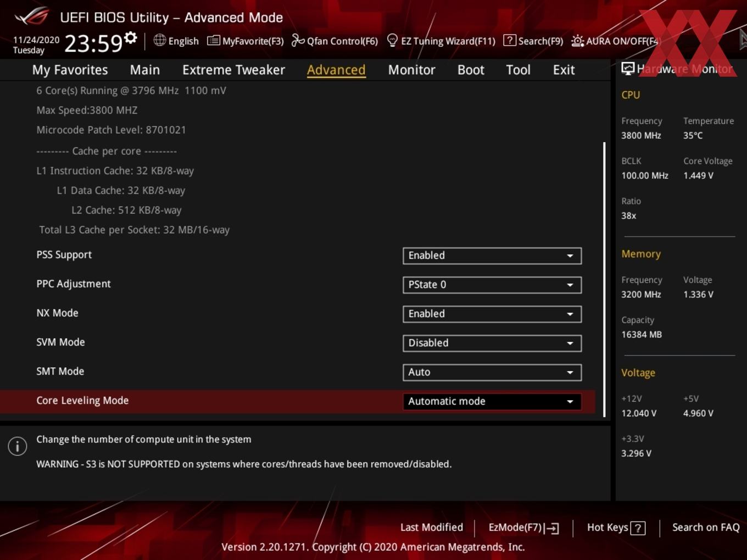Open the PPC Adjustment PState dropdown
This screenshot has width=747, height=560.
tap(492, 285)
